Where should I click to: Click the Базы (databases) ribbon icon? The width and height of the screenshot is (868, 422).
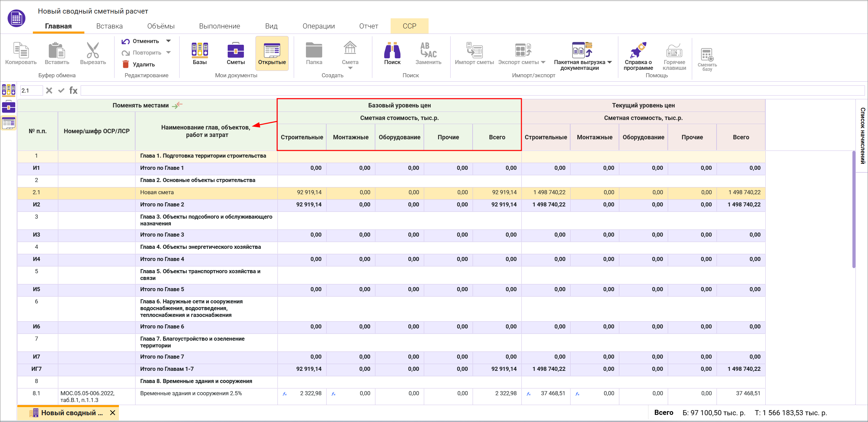pos(200,50)
